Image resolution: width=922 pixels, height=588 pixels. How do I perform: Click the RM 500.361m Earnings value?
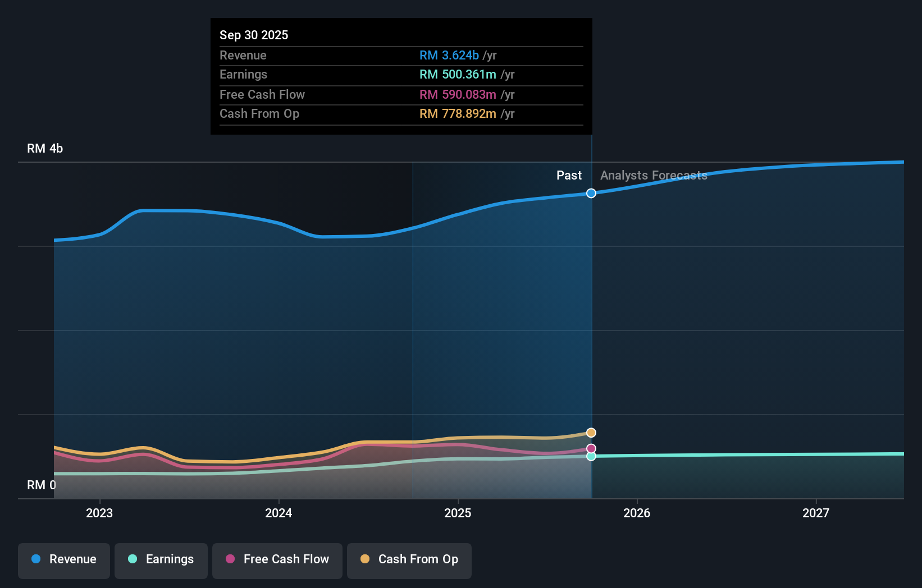click(458, 74)
